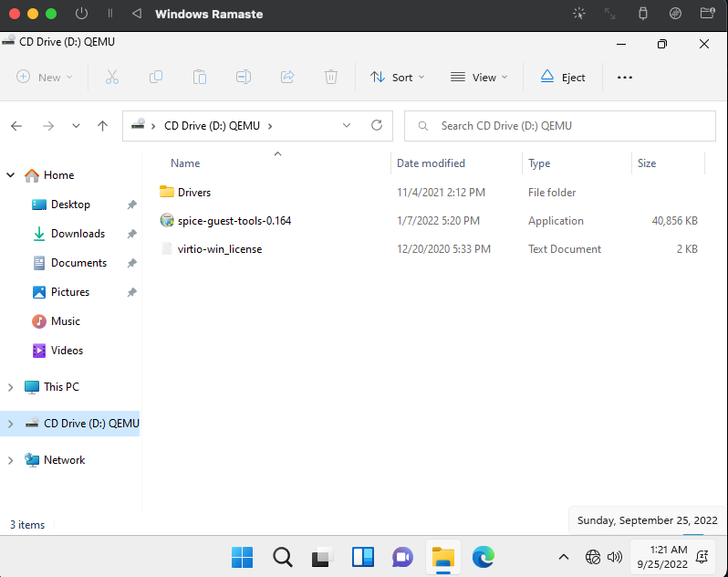Screen dimensions: 728x577
Task: Click the UTM capture cursor icon
Action: [579, 14]
